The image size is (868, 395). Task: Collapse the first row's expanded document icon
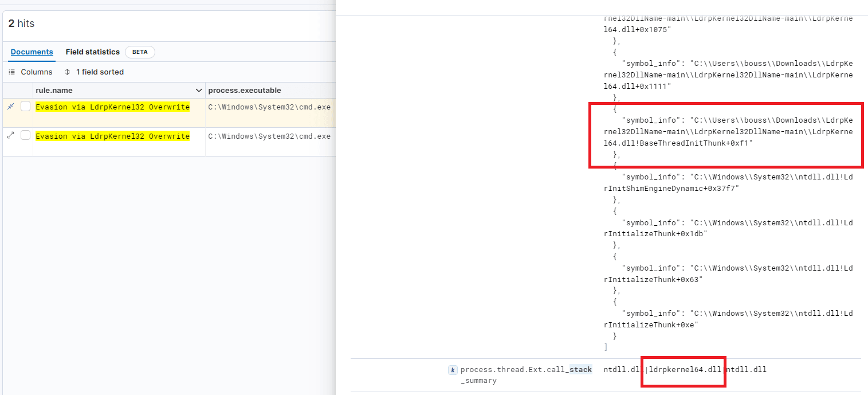tap(10, 107)
